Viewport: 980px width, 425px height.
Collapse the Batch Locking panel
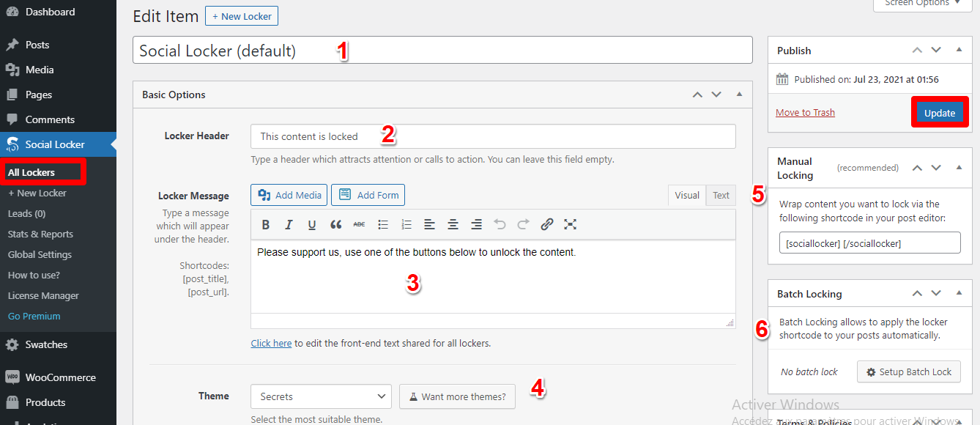(959, 293)
